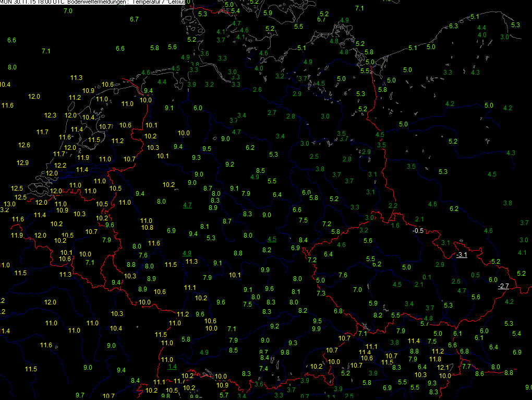Select the yellow 12.1 reading
Screen dimensions: 532x400
tap(443, 368)
